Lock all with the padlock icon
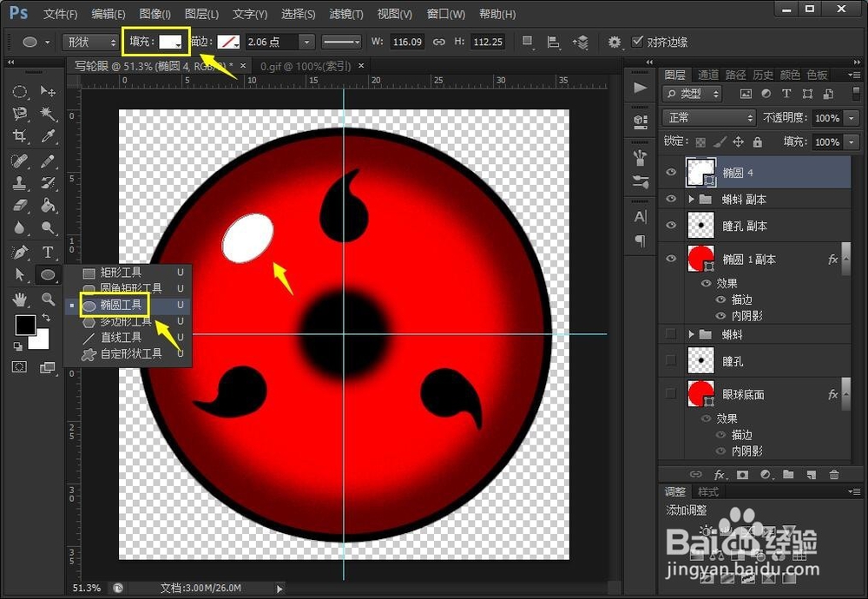The width and height of the screenshot is (868, 599). (x=757, y=142)
